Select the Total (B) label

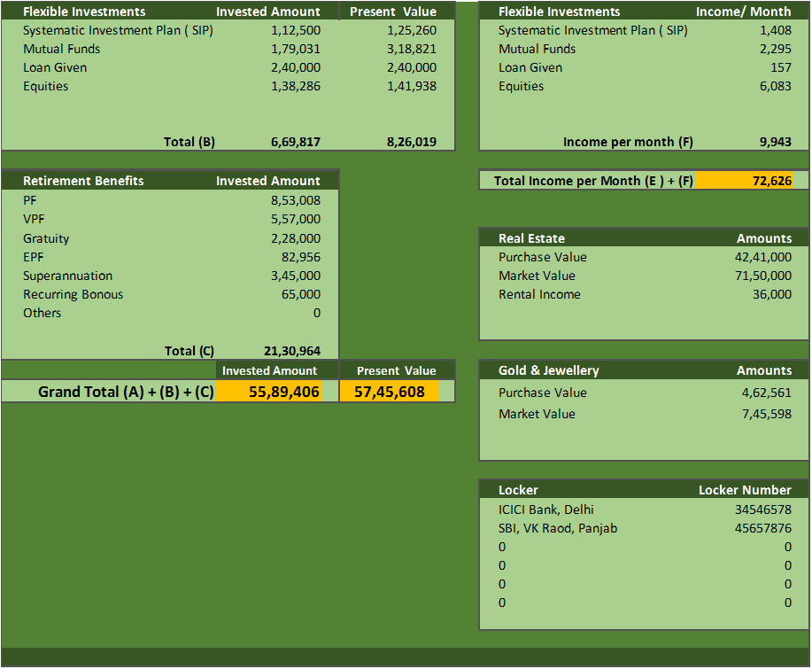click(x=189, y=142)
